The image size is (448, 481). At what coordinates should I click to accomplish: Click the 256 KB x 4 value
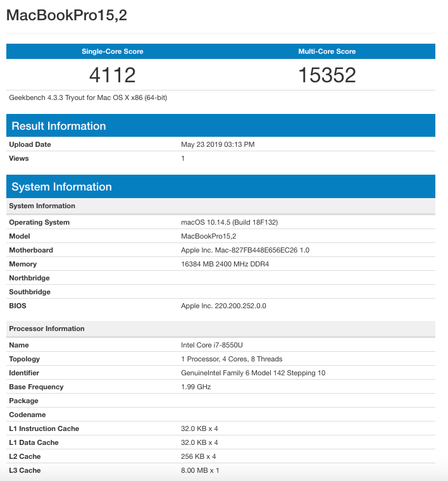pyautogui.click(x=199, y=456)
